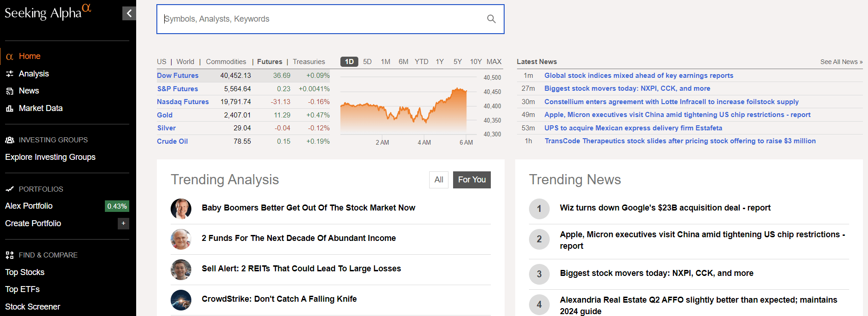868x316 pixels.
Task: Click the 0.43% Alex Portfolio badge
Action: [x=117, y=206]
